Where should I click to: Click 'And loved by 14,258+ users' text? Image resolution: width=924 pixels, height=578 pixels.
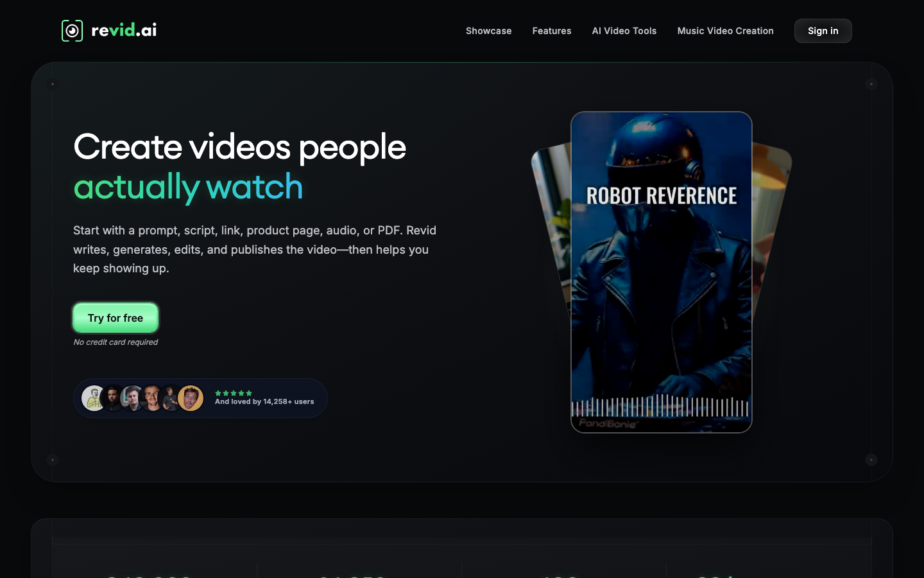(264, 401)
